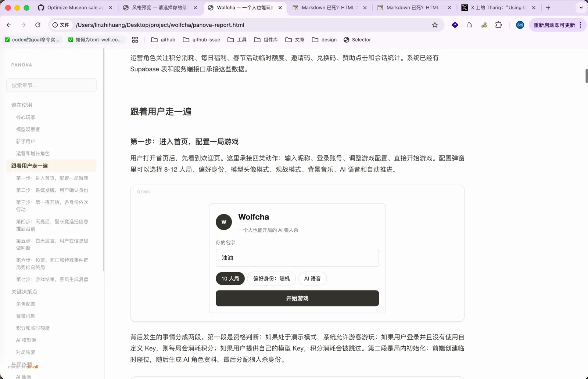Expand the tab search dropdown arrow
This screenshot has width=588, height=379.
coord(581,7)
